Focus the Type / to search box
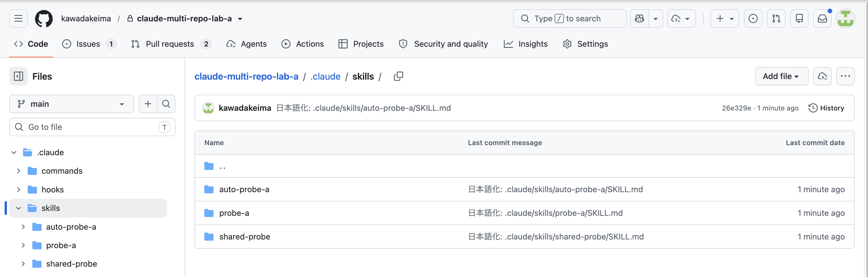This screenshot has width=868, height=277. [x=569, y=18]
